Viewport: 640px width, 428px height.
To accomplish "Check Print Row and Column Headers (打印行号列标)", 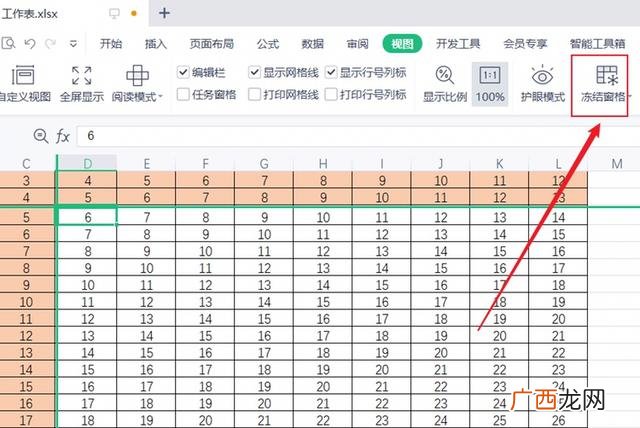I will point(331,95).
